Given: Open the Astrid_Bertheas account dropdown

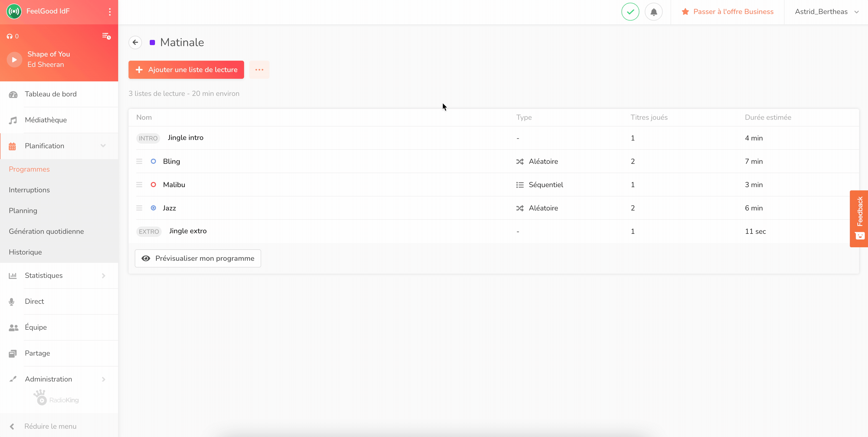Looking at the screenshot, I should coord(827,12).
